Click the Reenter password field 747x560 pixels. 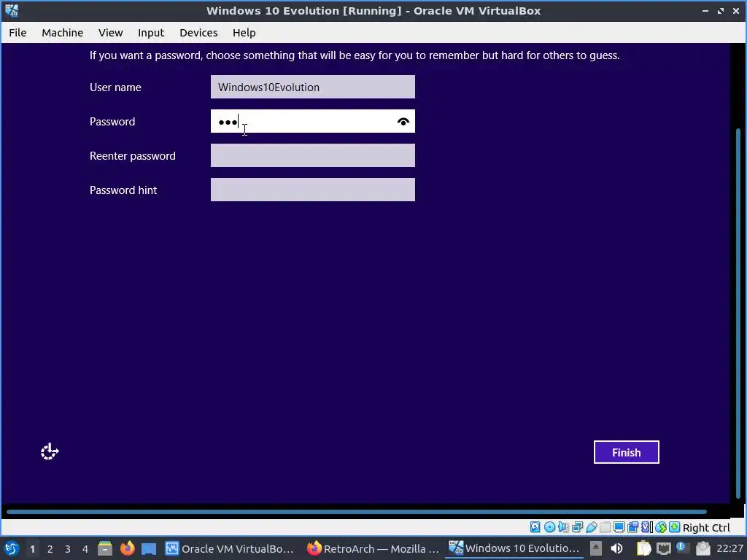coord(312,155)
